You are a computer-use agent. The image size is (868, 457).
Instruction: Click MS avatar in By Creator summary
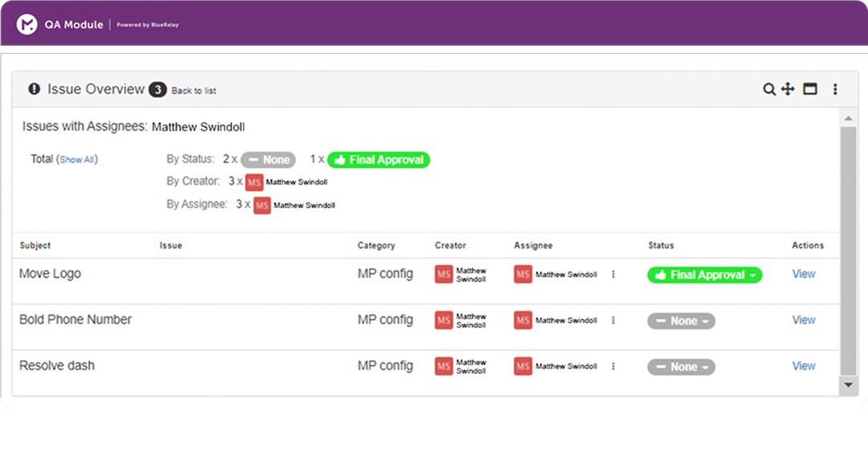pos(254,182)
